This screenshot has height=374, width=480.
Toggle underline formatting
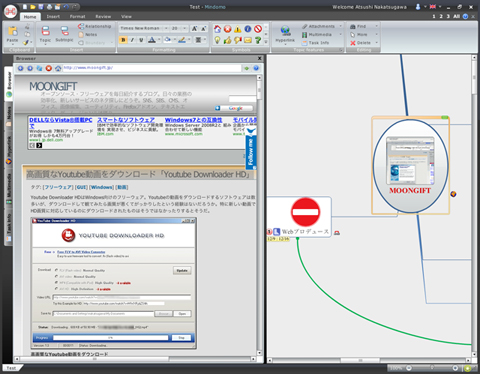tap(141, 40)
